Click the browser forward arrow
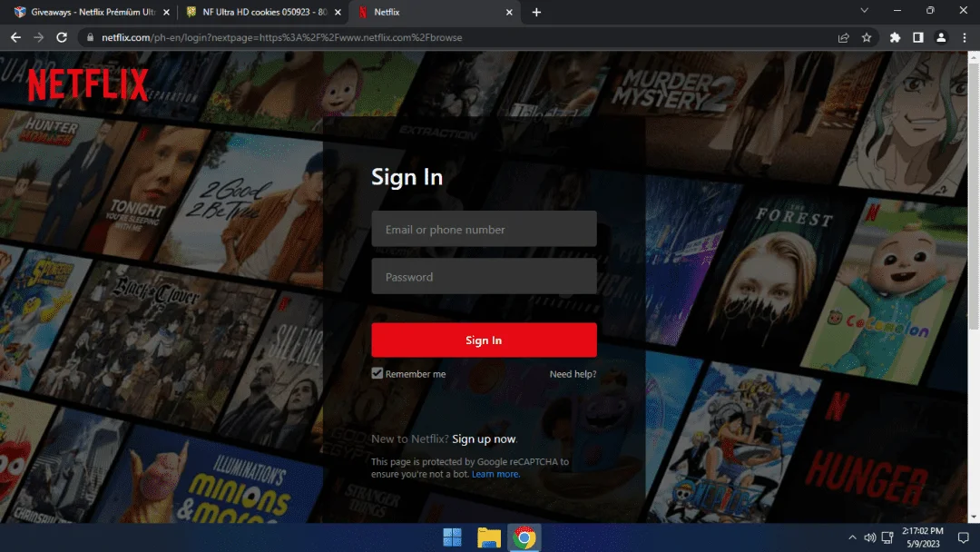Image resolution: width=980 pixels, height=552 pixels. point(39,37)
